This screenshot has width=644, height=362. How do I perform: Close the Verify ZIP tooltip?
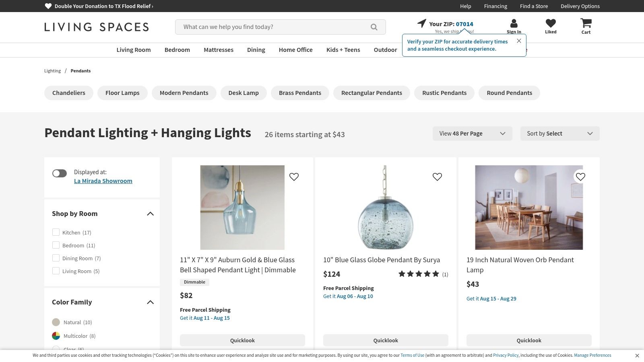(519, 41)
